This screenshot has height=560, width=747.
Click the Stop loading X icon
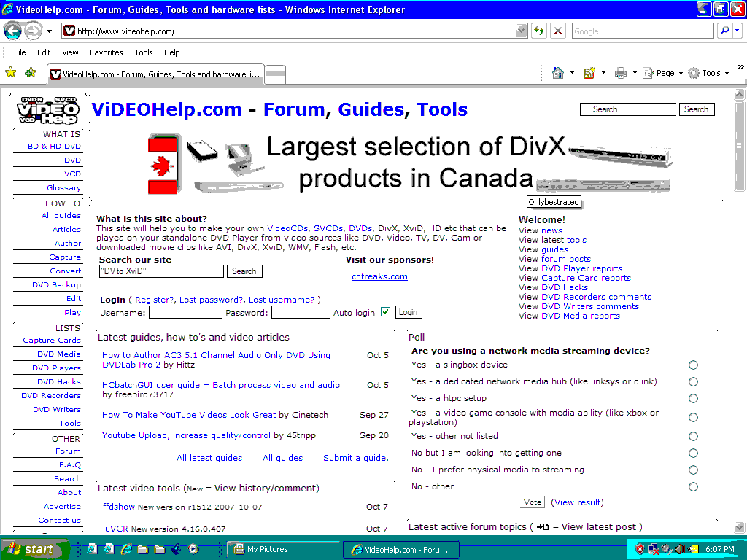pyautogui.click(x=558, y=31)
